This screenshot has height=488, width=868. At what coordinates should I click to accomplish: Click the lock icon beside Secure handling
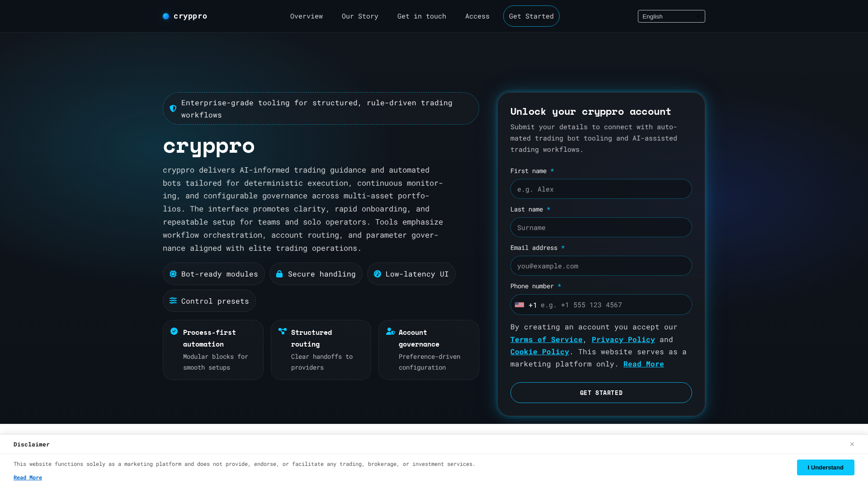point(279,274)
